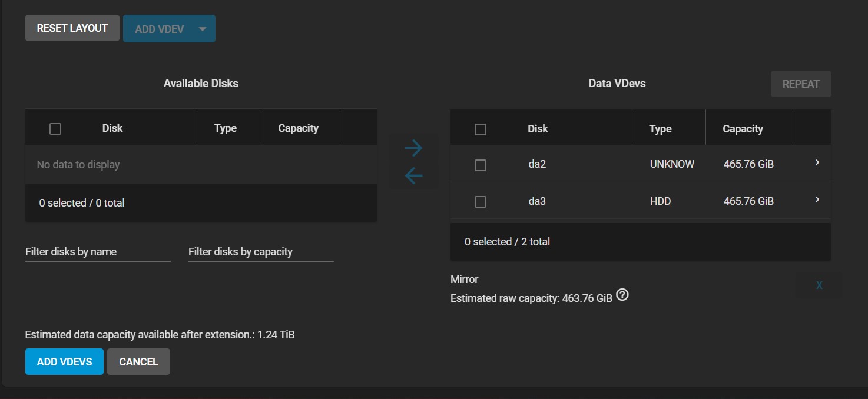Expand details chevron for disk da3
868x399 pixels.
(817, 200)
